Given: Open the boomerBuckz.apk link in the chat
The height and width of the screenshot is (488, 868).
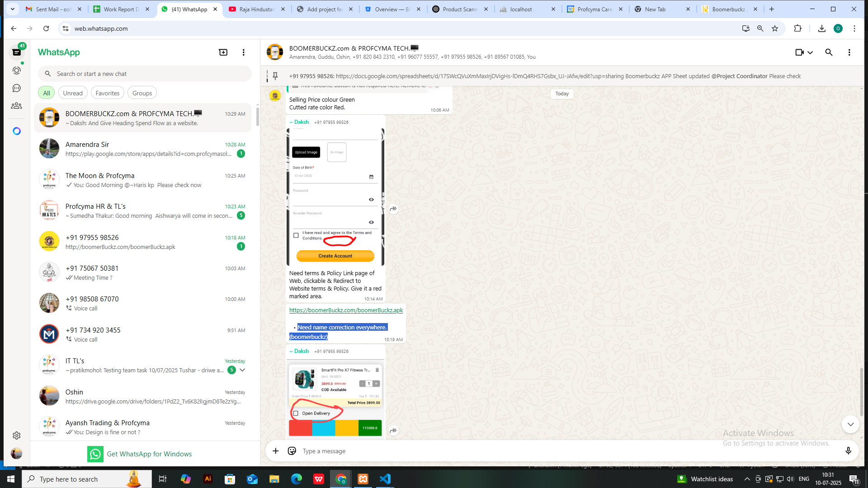Looking at the screenshot, I should pyautogui.click(x=346, y=310).
